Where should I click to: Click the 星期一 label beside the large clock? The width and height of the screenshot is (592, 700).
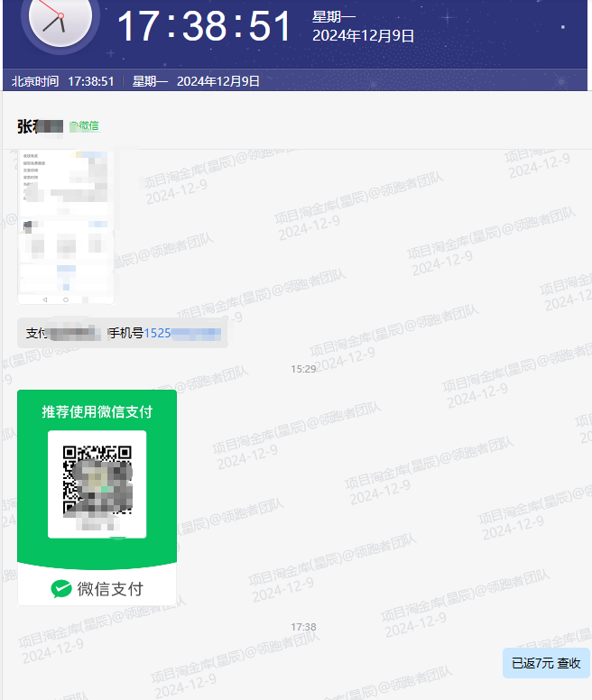click(334, 17)
